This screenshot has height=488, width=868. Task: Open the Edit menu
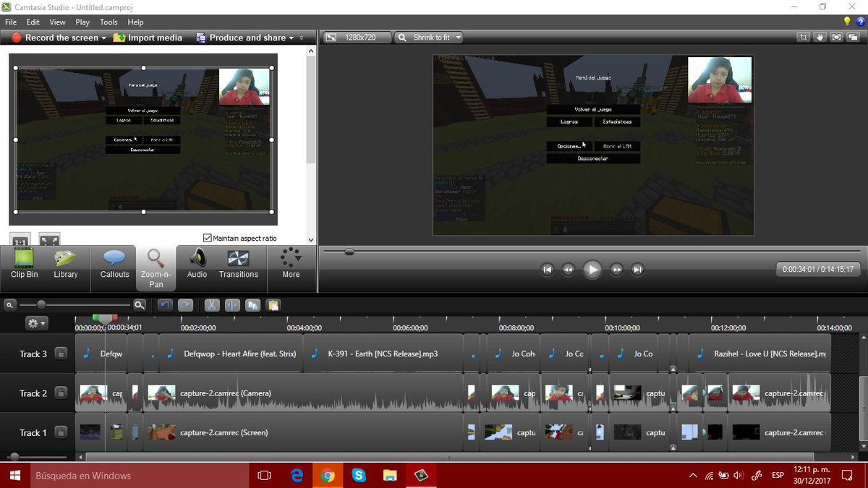tap(33, 22)
